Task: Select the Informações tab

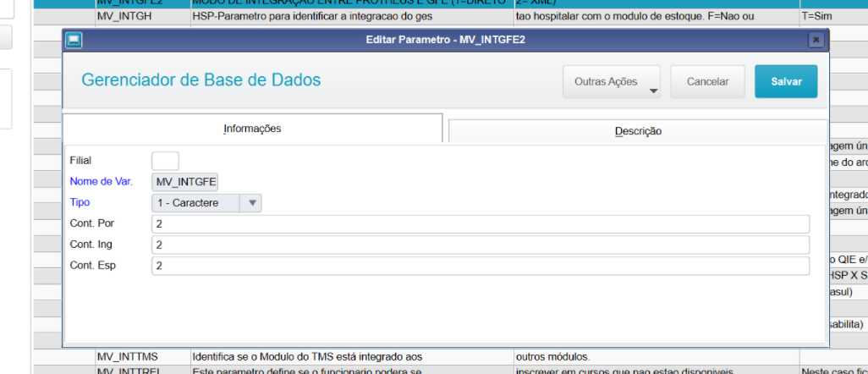Action: (x=252, y=128)
